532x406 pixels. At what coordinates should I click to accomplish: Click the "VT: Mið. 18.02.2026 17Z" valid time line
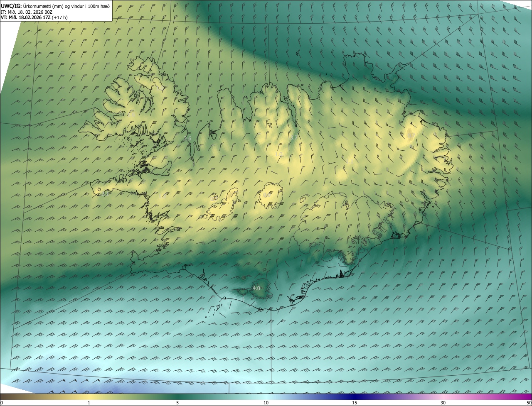tap(34, 17)
